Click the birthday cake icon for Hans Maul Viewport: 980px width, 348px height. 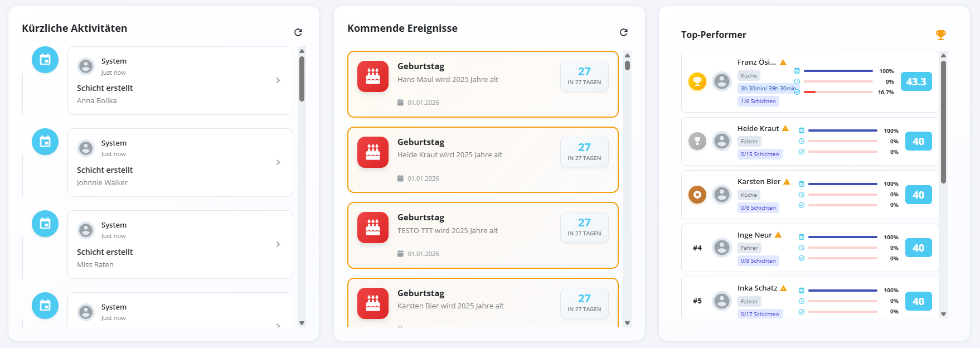372,76
